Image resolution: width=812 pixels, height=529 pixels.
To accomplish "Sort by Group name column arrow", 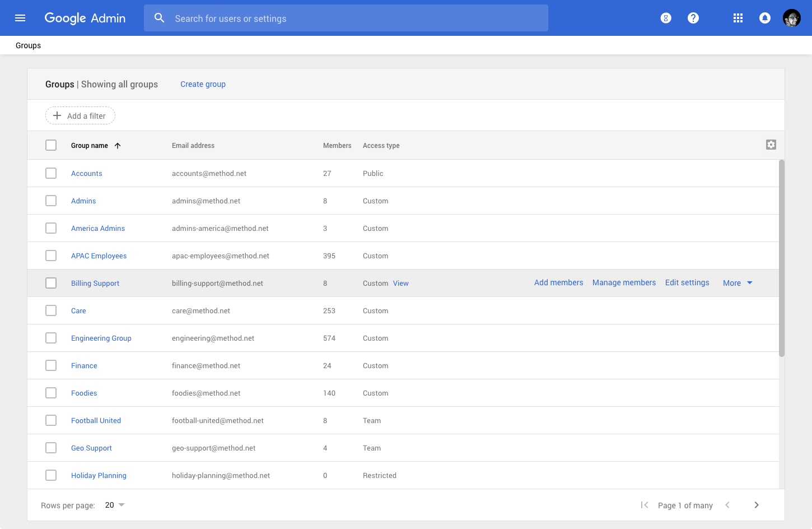I will pyautogui.click(x=118, y=146).
